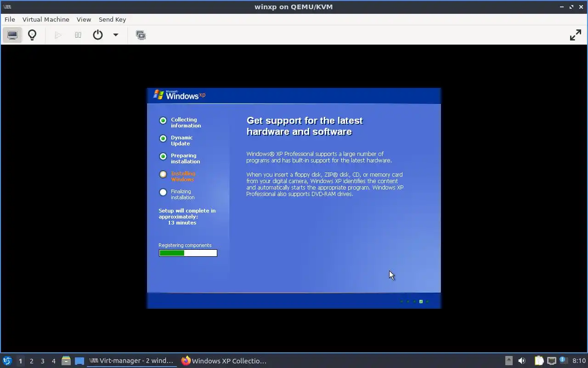588x368 pixels.
Task: Click the highlighted slide indicator dot
Action: (x=421, y=302)
